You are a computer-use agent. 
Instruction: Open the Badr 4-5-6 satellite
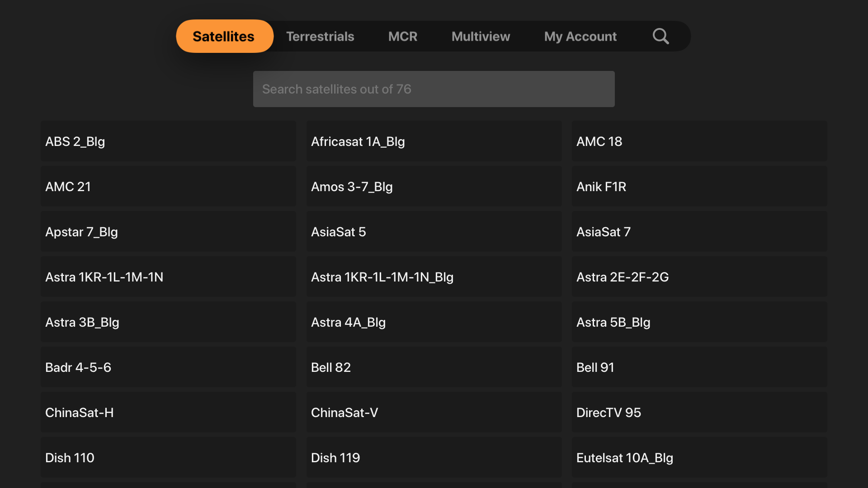pos(168,367)
